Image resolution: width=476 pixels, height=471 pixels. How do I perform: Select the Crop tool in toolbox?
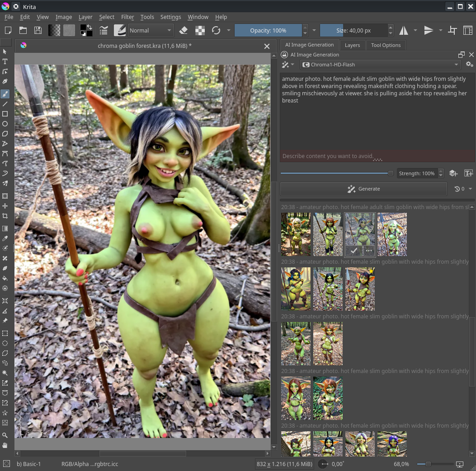pos(5,216)
